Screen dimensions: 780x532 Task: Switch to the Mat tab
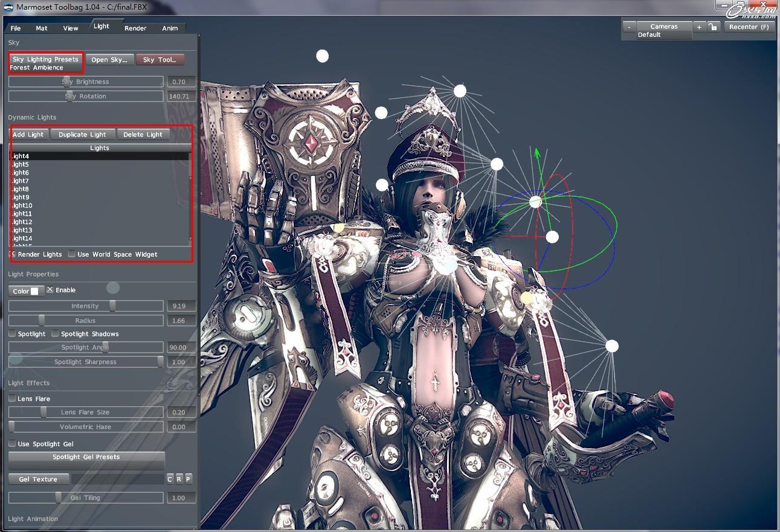coord(42,28)
